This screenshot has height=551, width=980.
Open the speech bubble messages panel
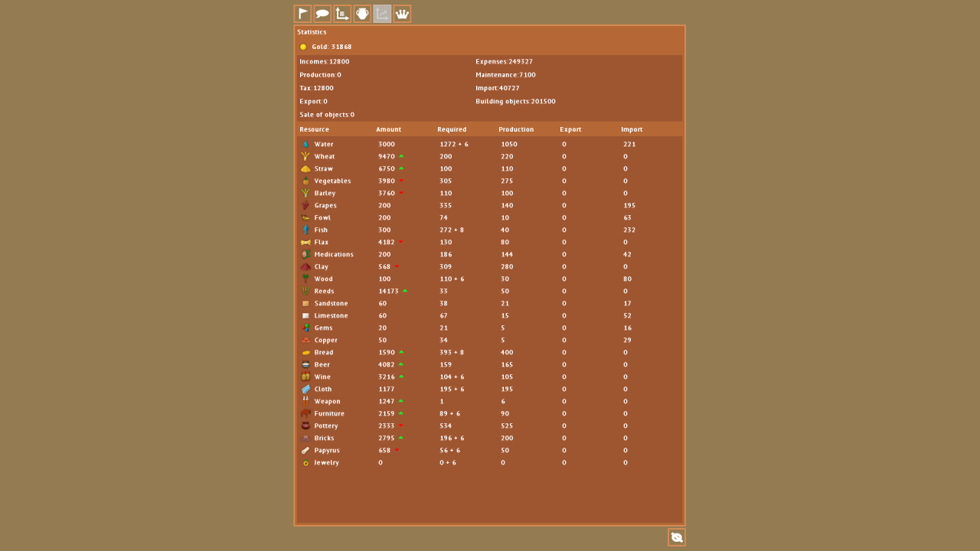pos(323,14)
